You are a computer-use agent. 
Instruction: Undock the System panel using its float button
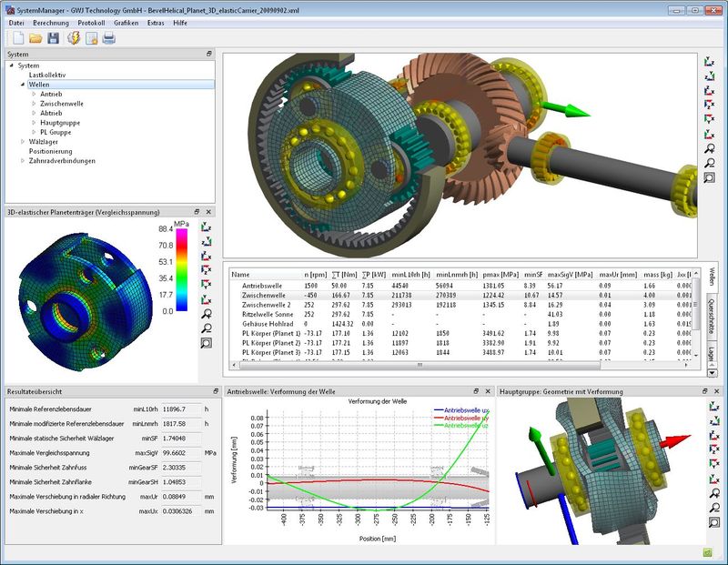208,55
